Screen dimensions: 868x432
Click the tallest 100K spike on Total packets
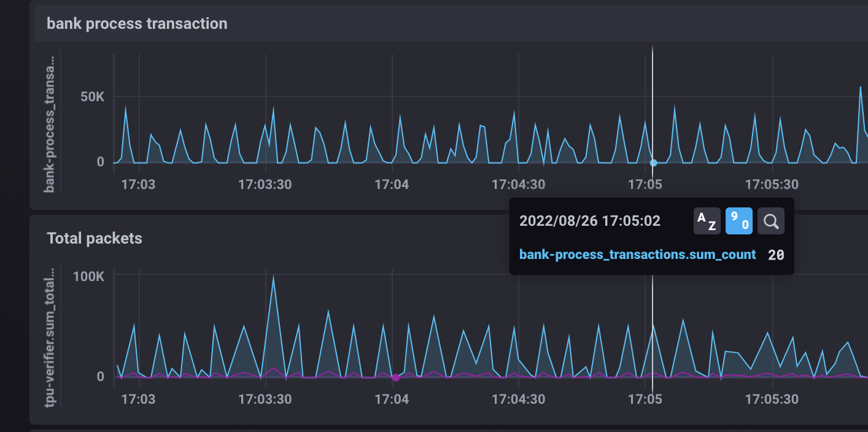[x=274, y=277]
